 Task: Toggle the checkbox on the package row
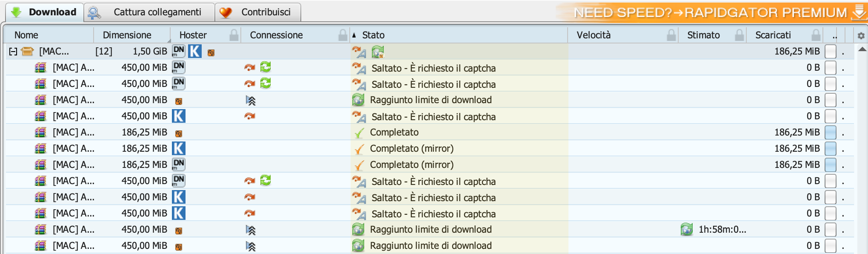coord(830,52)
